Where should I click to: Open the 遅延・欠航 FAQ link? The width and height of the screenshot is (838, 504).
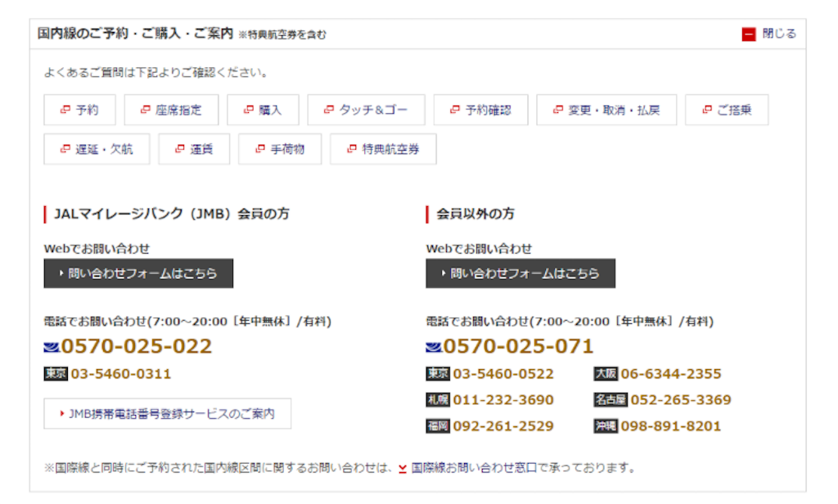point(97,149)
